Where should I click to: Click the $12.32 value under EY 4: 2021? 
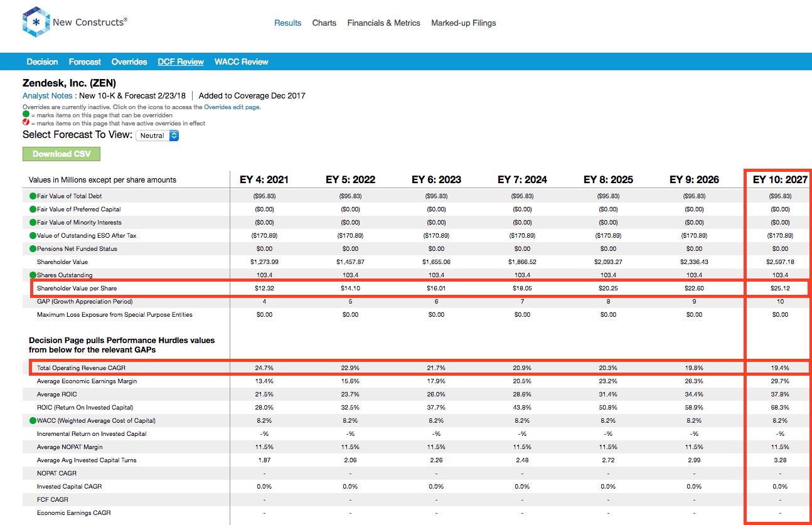[x=264, y=289]
